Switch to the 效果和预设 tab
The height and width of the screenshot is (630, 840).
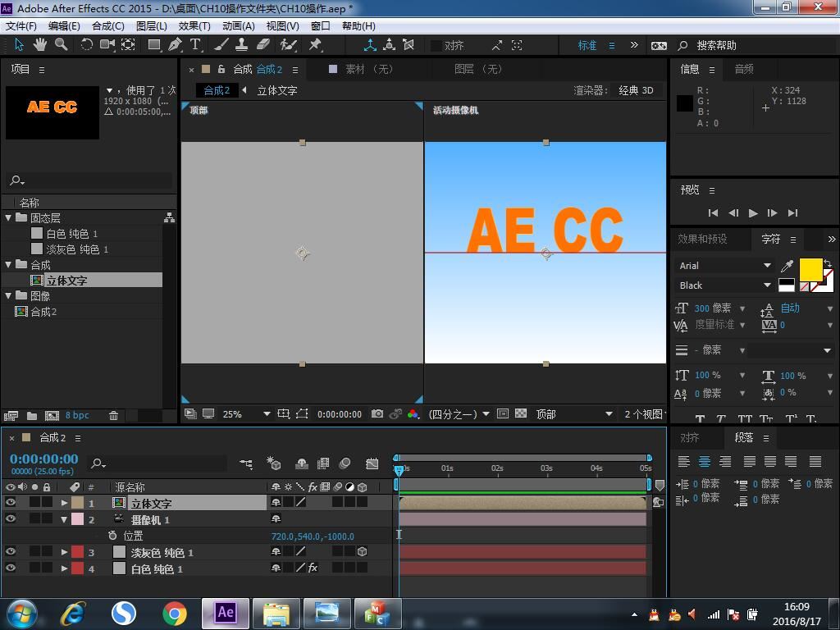(x=702, y=239)
